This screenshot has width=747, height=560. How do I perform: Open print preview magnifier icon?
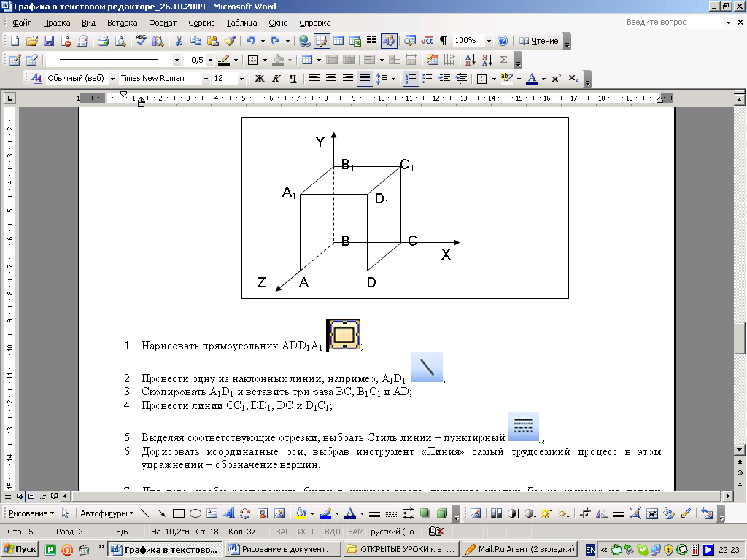tap(120, 41)
